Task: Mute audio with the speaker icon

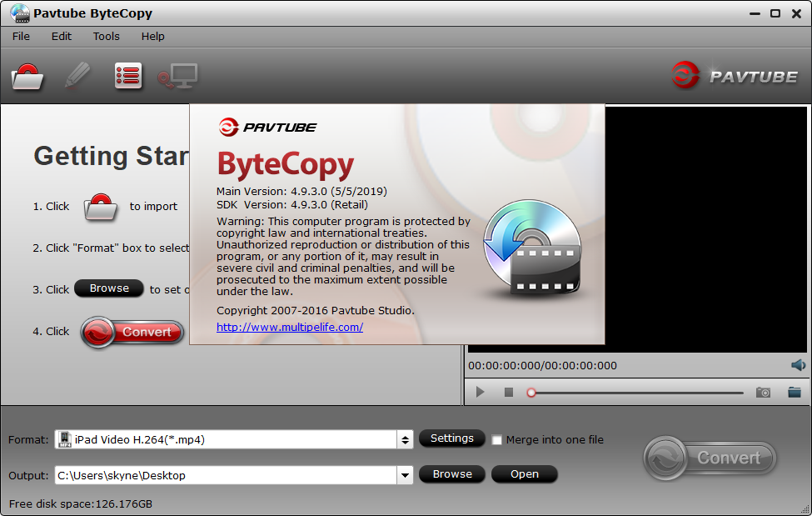Action: [798, 365]
